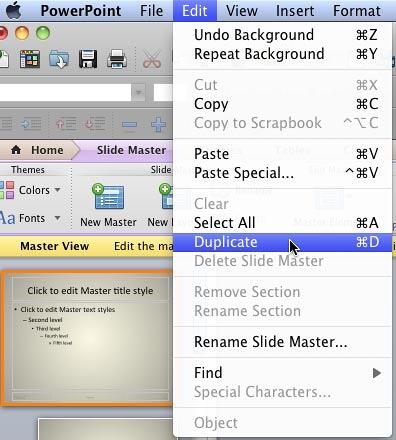The width and height of the screenshot is (396, 440).
Task: Open the Format menu
Action: tap(357, 11)
